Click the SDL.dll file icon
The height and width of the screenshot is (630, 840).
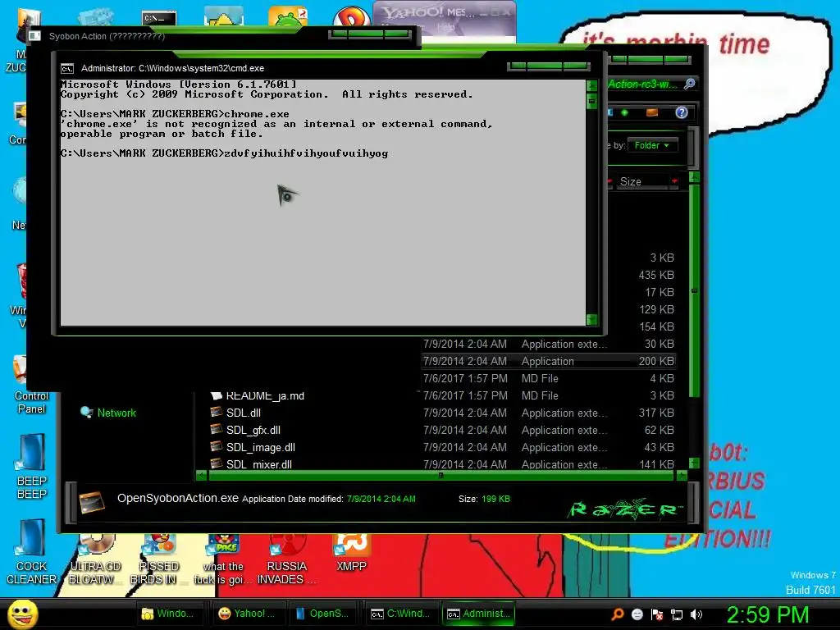[217, 412]
